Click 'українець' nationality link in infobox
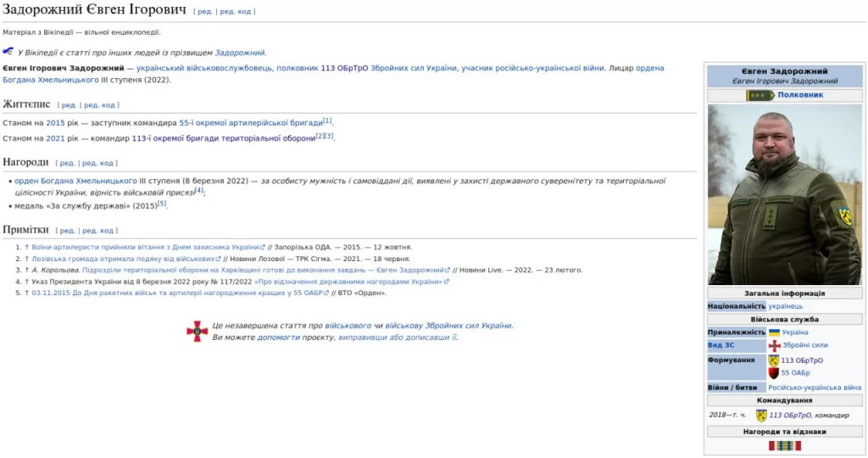The height and width of the screenshot is (458, 868). [786, 306]
